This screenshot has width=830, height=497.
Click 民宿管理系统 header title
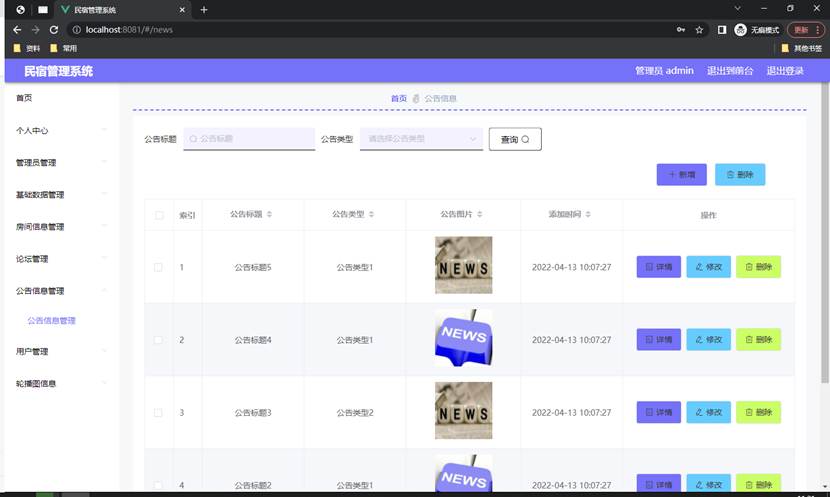pos(58,71)
